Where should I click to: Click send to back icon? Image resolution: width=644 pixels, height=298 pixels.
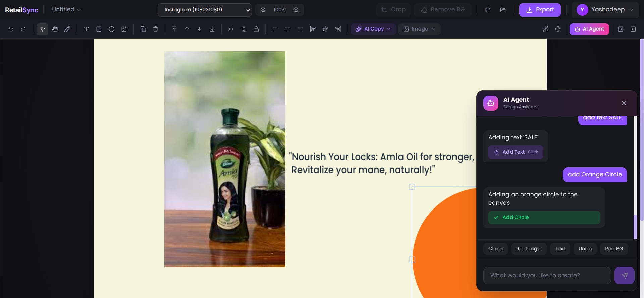(212, 29)
